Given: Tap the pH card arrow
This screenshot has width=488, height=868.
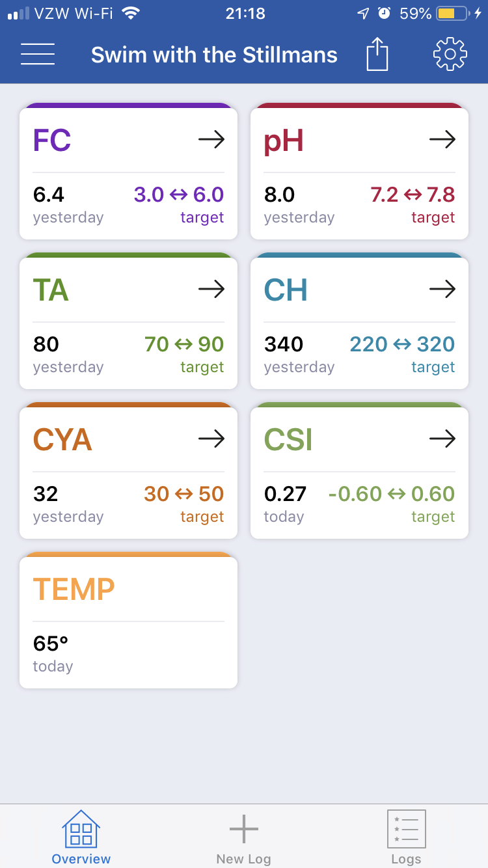Looking at the screenshot, I should tap(442, 139).
